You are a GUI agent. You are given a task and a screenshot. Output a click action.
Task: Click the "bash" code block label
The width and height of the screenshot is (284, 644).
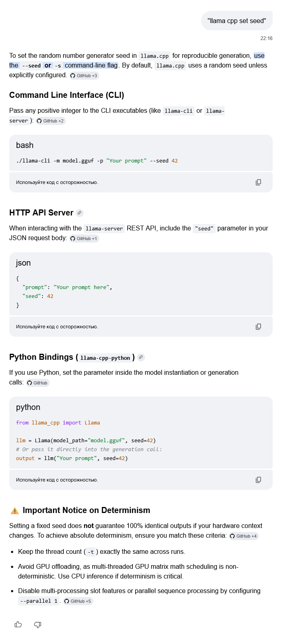tap(25, 145)
